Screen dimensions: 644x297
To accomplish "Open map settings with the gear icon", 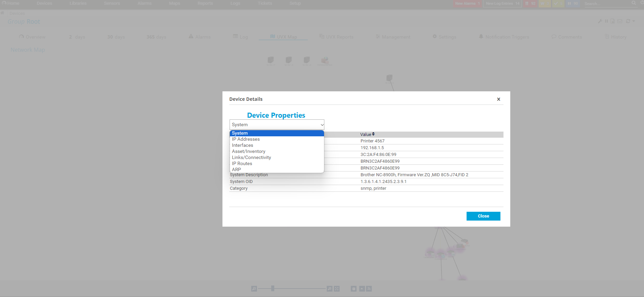I will coord(354,289).
